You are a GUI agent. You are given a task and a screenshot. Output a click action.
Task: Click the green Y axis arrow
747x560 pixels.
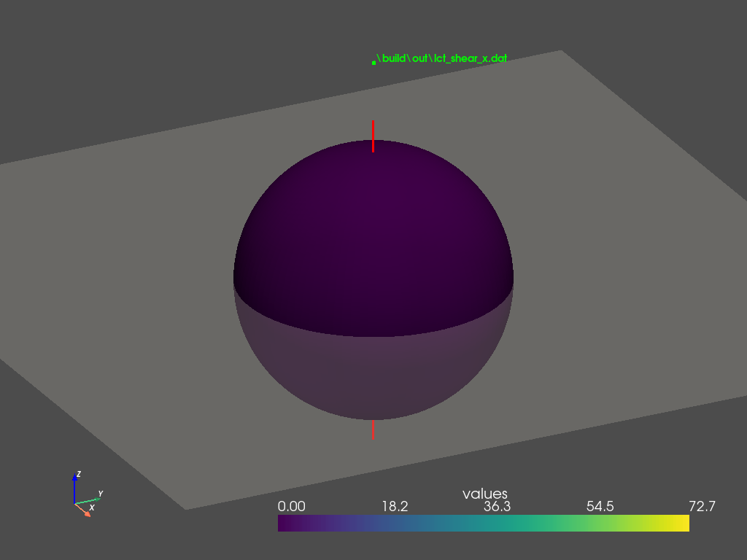click(90, 499)
